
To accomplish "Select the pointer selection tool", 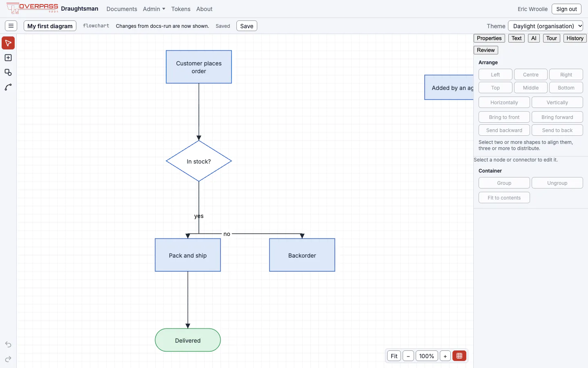I will (8, 43).
